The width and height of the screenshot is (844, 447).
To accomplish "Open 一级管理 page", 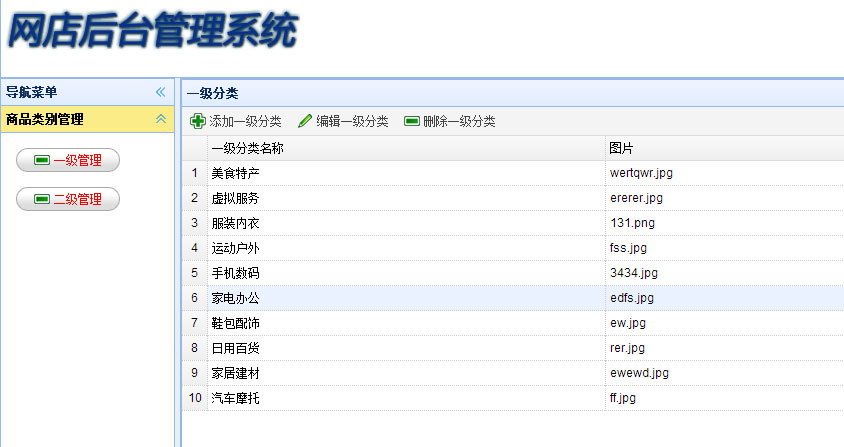I will pos(69,160).
